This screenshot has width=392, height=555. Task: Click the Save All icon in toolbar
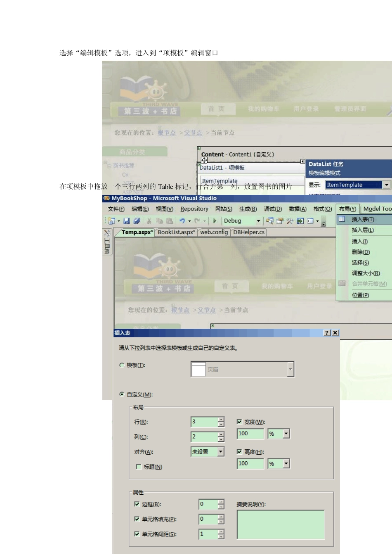[137, 221]
